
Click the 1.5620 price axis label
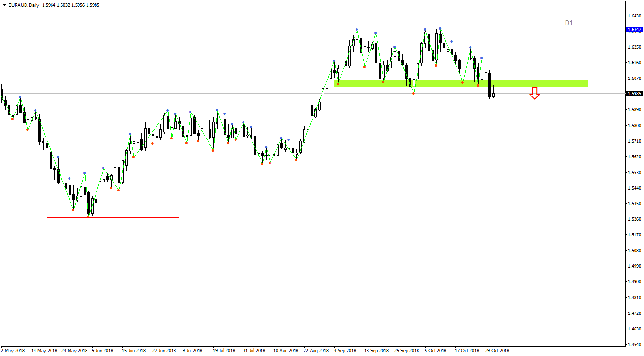(634, 157)
